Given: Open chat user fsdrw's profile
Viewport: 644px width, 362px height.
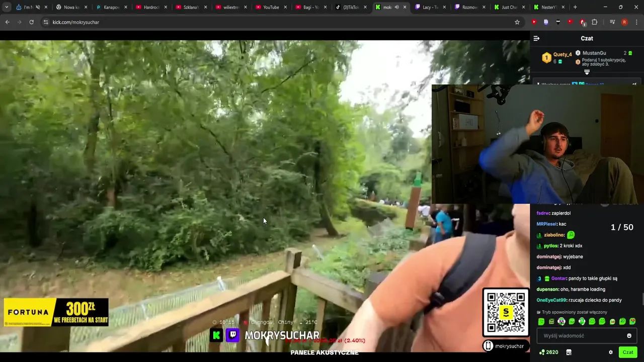Looking at the screenshot, I should tap(544, 213).
